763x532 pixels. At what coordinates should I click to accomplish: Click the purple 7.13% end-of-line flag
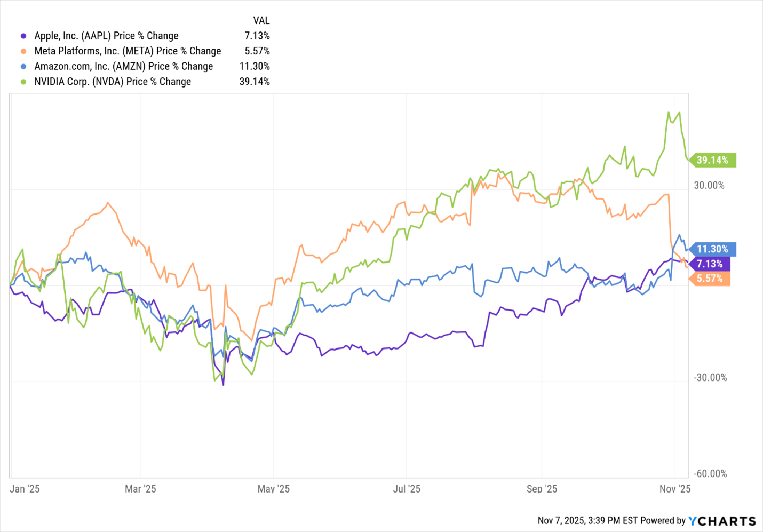tap(711, 264)
